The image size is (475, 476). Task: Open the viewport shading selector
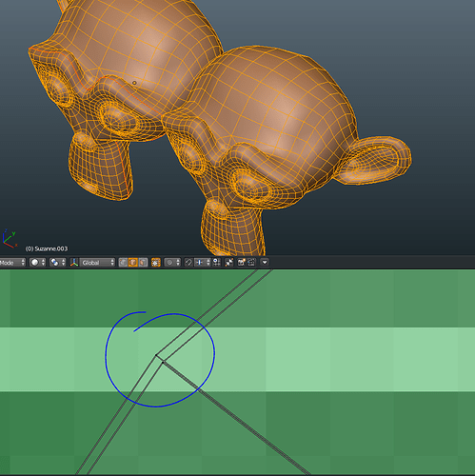[x=37, y=263]
